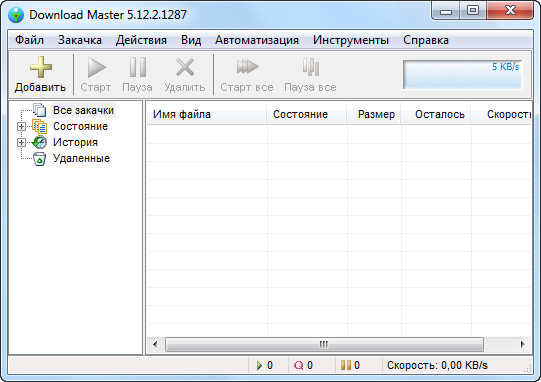
Task: Click the queued downloads counter icon
Action: (298, 365)
